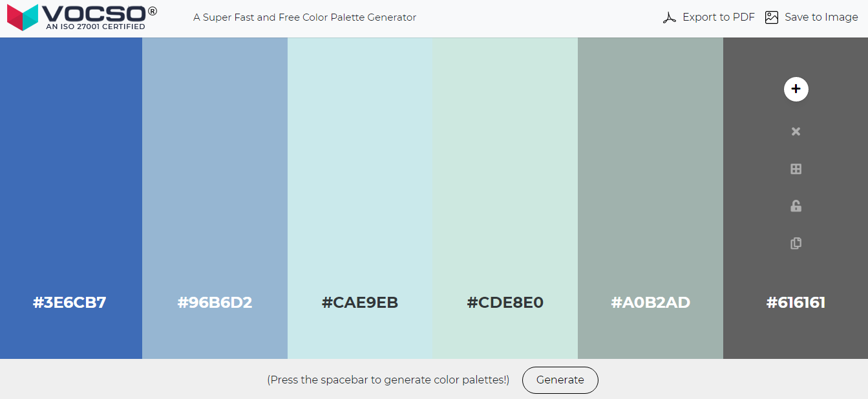Viewport: 868px width, 399px height.
Task: Click the #3E6CB7 hex code label
Action: pos(69,302)
